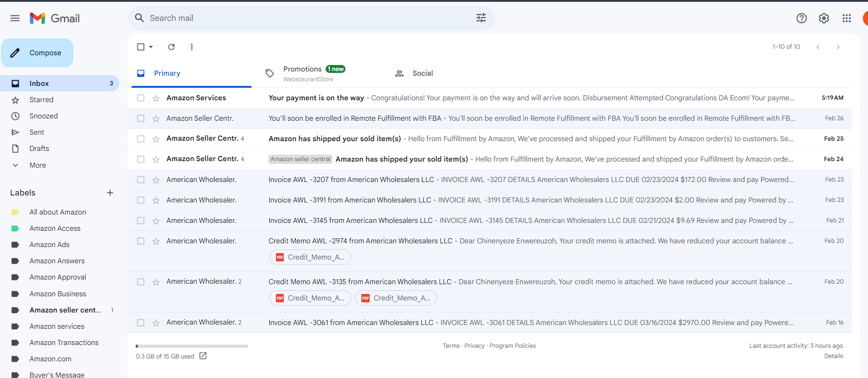Open search filter options icon

click(481, 18)
